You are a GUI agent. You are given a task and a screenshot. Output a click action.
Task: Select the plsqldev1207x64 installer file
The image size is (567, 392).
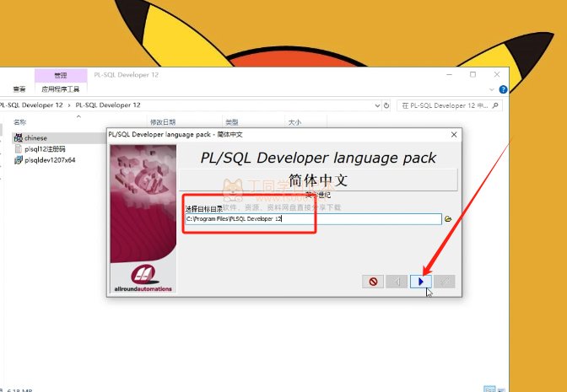click(x=50, y=160)
